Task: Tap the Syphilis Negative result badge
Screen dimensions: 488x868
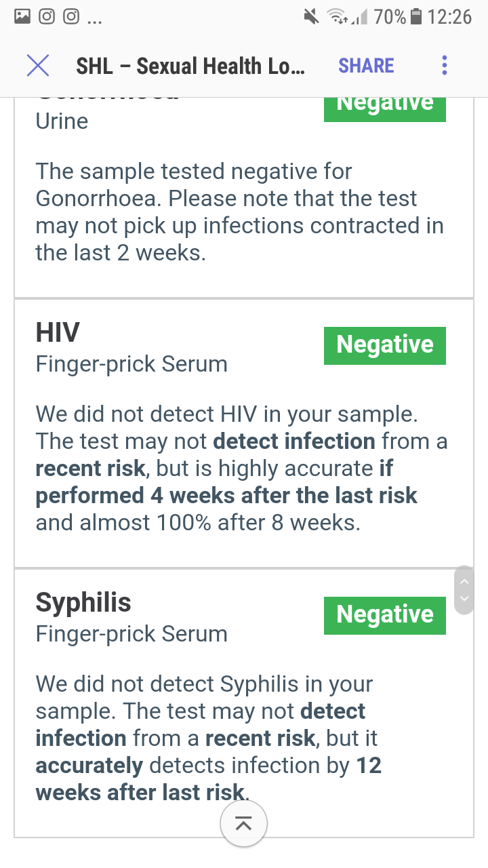Action: (x=385, y=615)
